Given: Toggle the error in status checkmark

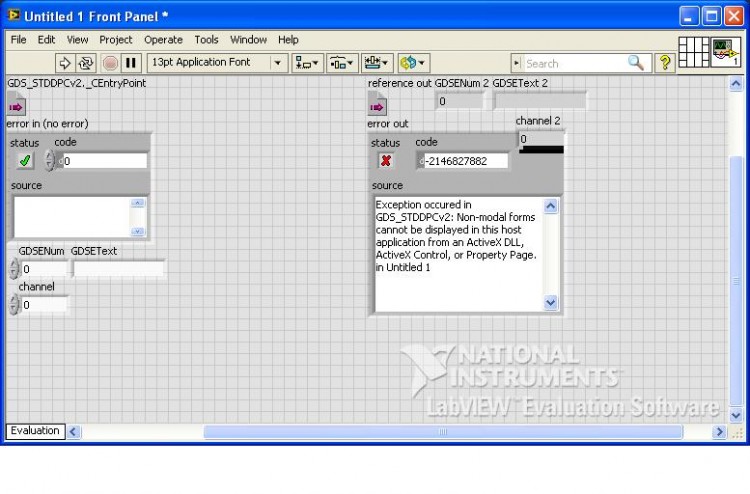Looking at the screenshot, I should click(24, 161).
